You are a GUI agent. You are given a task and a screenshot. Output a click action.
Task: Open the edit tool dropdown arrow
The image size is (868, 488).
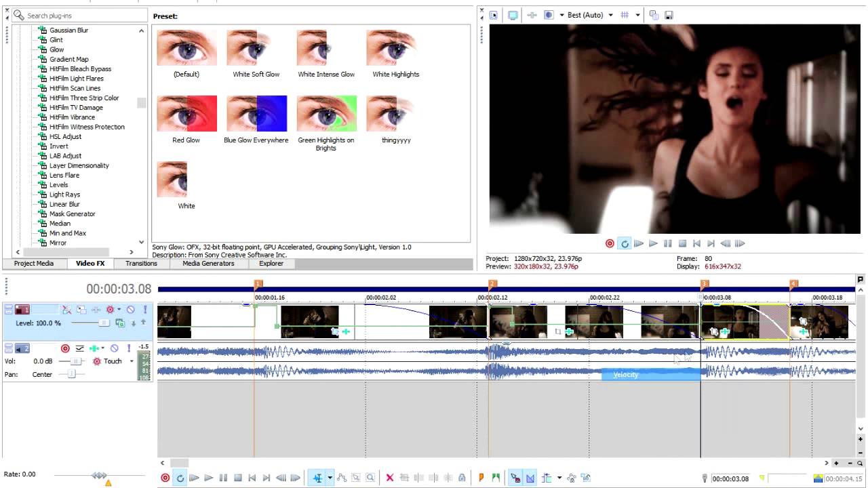(330, 478)
